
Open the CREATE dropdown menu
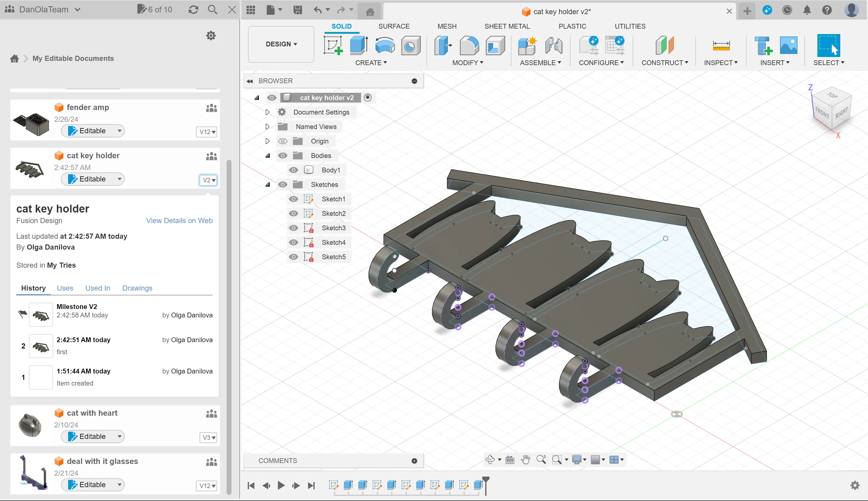coord(371,63)
